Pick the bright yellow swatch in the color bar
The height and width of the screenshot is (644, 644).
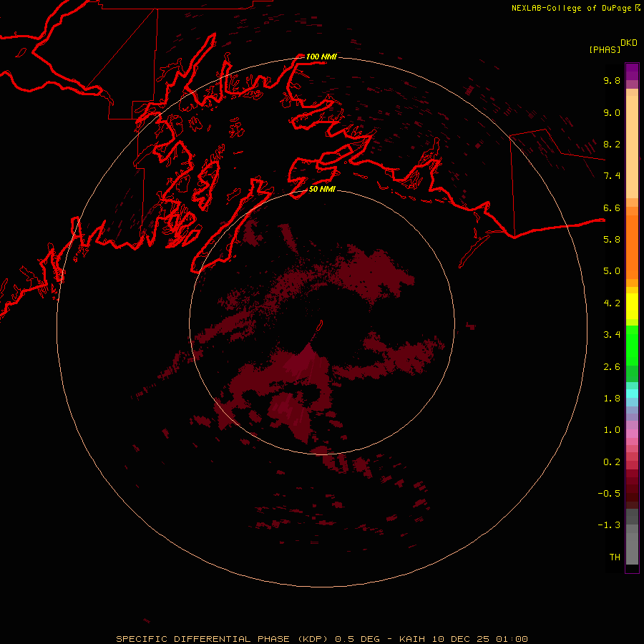[632, 306]
